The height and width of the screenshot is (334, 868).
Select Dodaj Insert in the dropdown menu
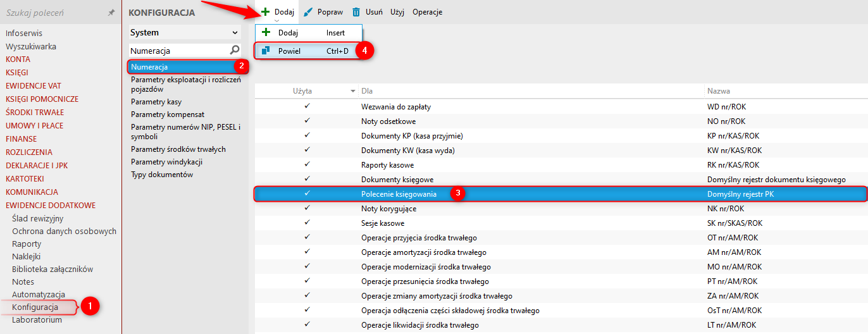309,32
